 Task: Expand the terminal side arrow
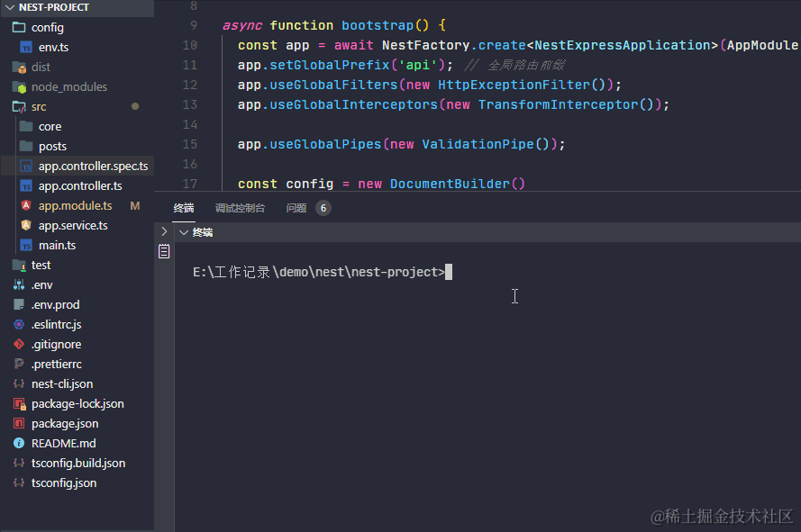(x=164, y=231)
